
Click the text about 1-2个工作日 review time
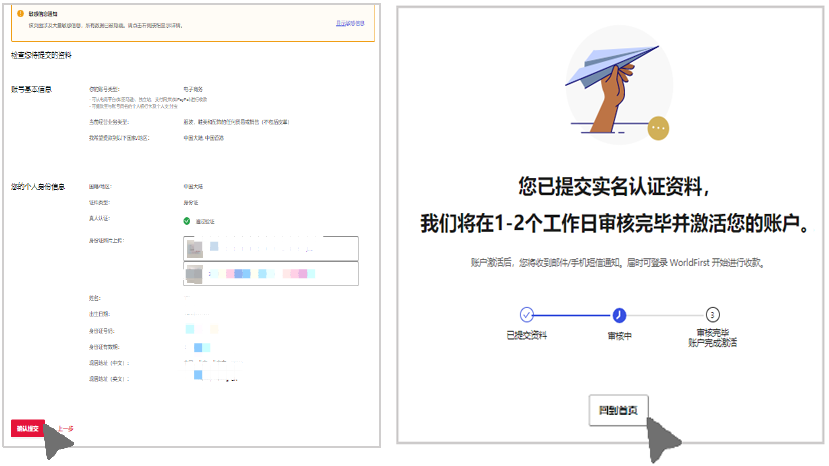click(615, 223)
